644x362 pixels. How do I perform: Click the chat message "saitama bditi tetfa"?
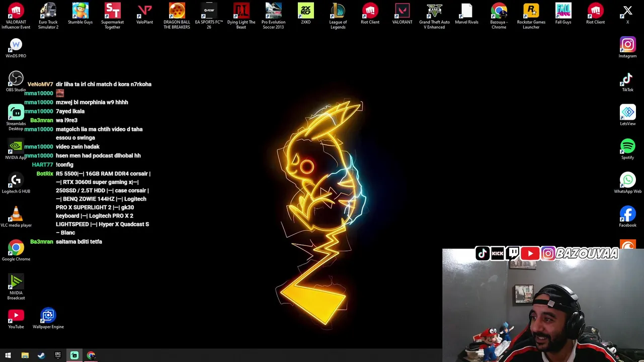point(79,241)
